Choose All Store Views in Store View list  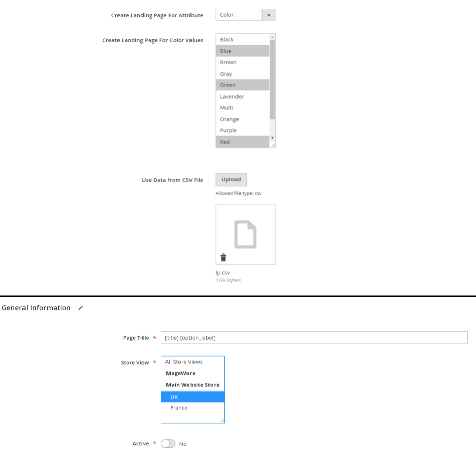[x=193, y=362]
